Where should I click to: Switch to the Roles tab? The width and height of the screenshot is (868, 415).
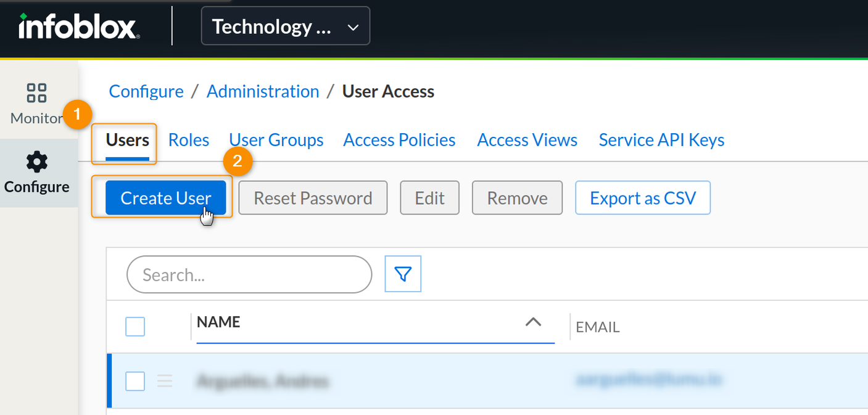coord(189,140)
